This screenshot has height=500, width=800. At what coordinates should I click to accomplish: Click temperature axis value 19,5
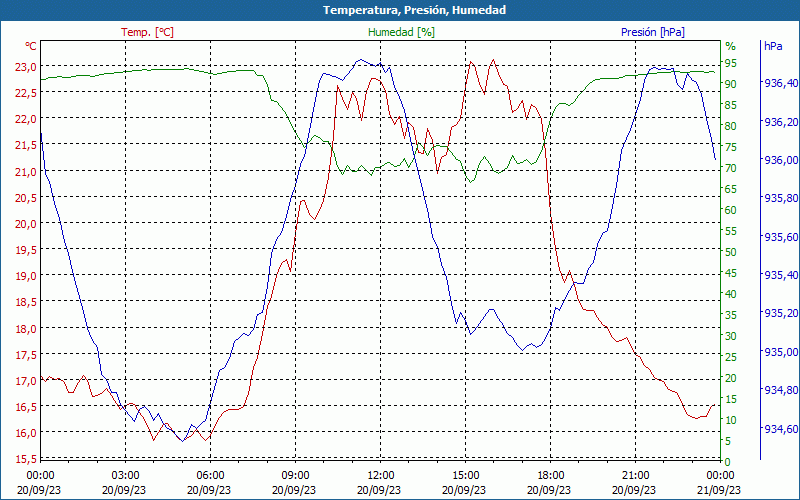click(24, 249)
